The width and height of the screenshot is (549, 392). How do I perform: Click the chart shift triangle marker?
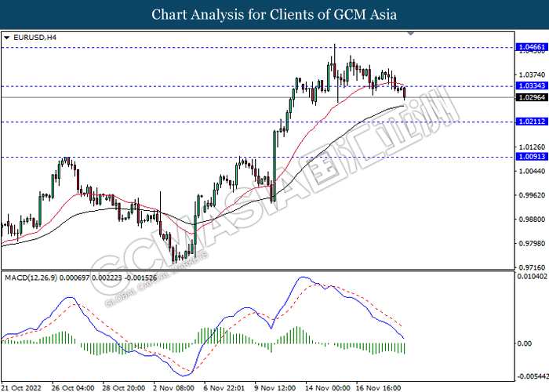[411, 34]
